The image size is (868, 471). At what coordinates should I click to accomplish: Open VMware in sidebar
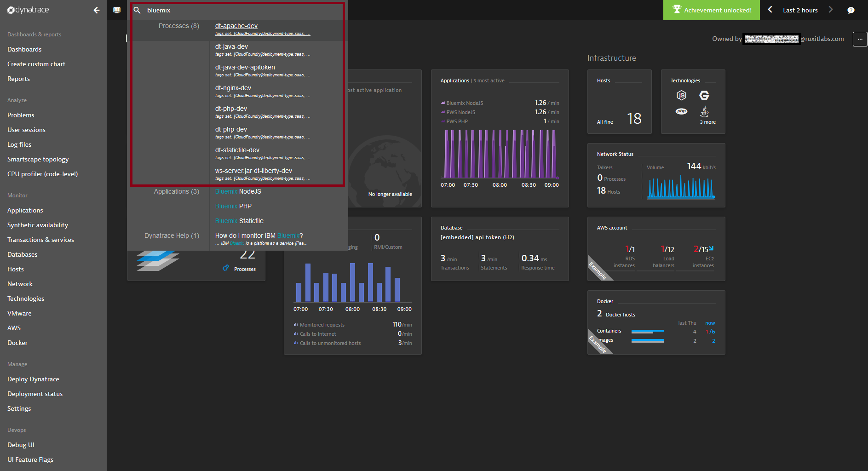(x=19, y=313)
